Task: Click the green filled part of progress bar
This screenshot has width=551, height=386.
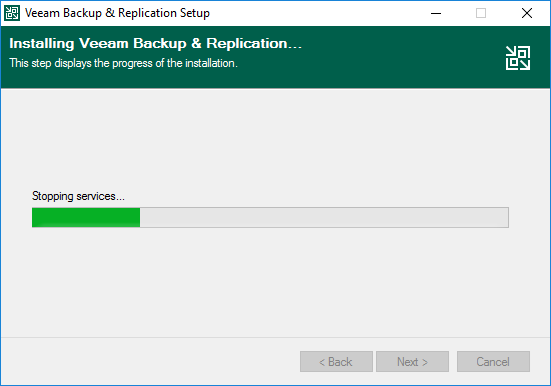Action: 86,217
